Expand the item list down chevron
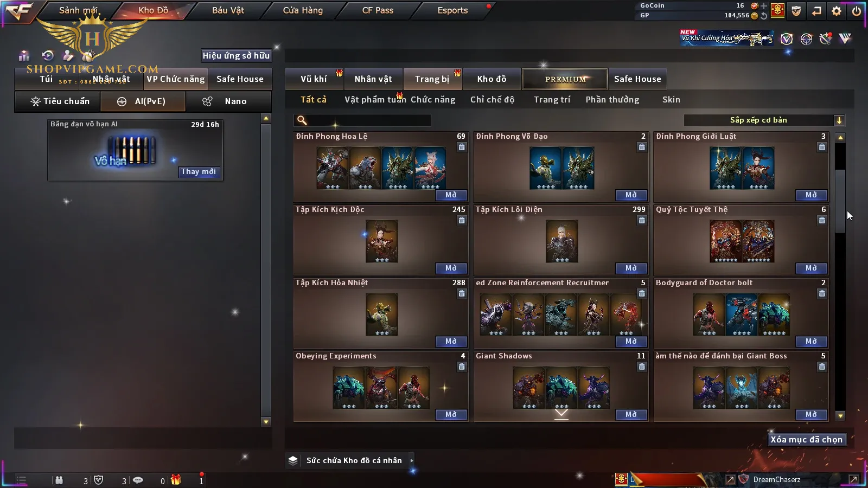868x488 pixels. [x=561, y=414]
